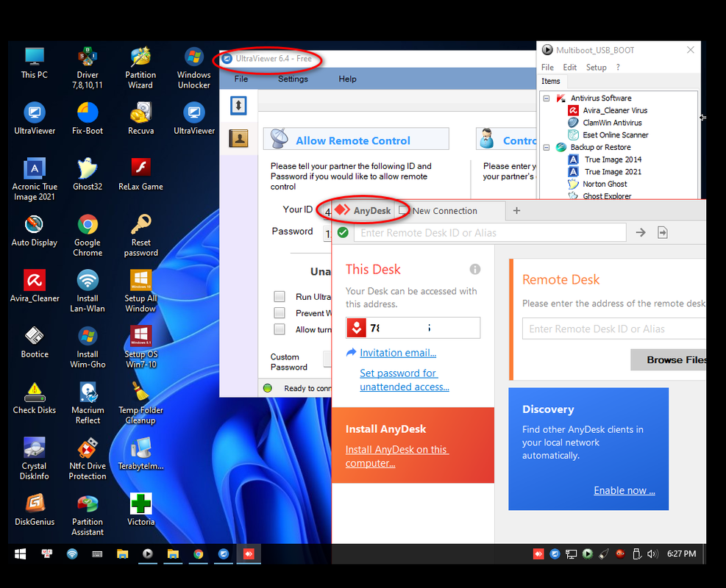Click Set password for unattended access link
Screen dimensions: 726x588
[x=405, y=380]
